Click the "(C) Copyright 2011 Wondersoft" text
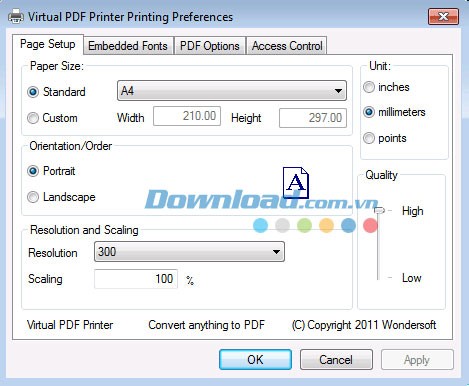 (x=364, y=325)
